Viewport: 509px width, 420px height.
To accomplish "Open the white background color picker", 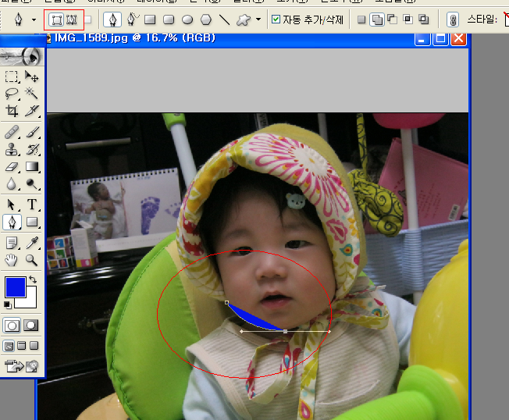I will [31, 302].
